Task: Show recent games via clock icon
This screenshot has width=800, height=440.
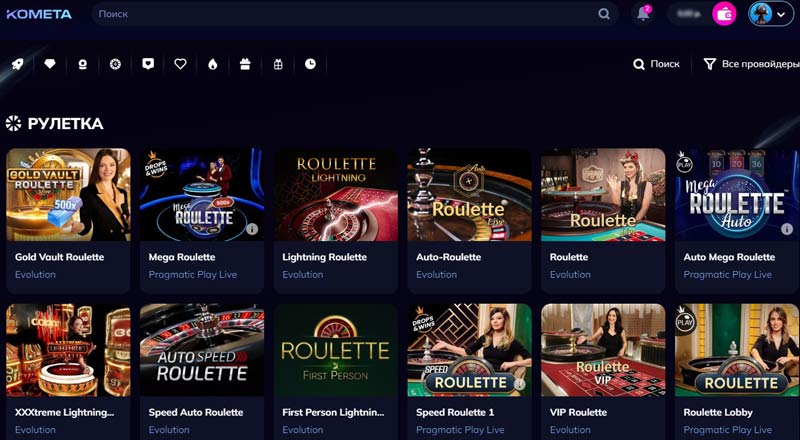Action: click(310, 64)
